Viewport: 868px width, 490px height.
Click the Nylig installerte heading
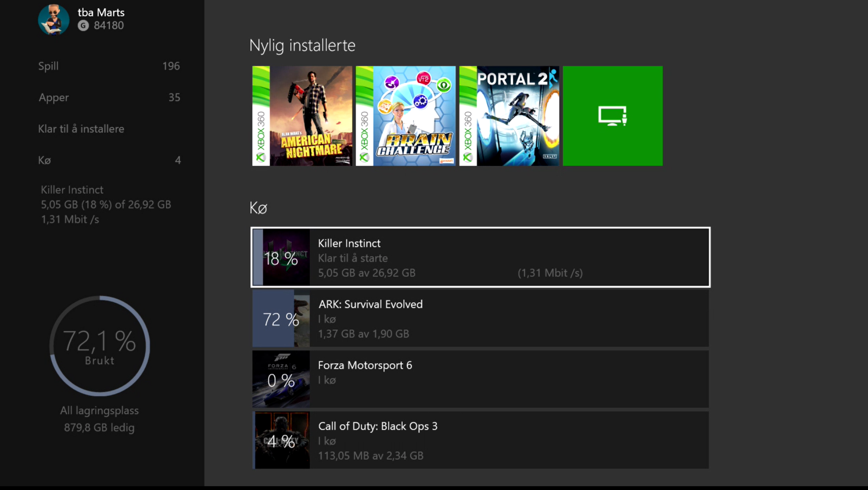point(302,46)
